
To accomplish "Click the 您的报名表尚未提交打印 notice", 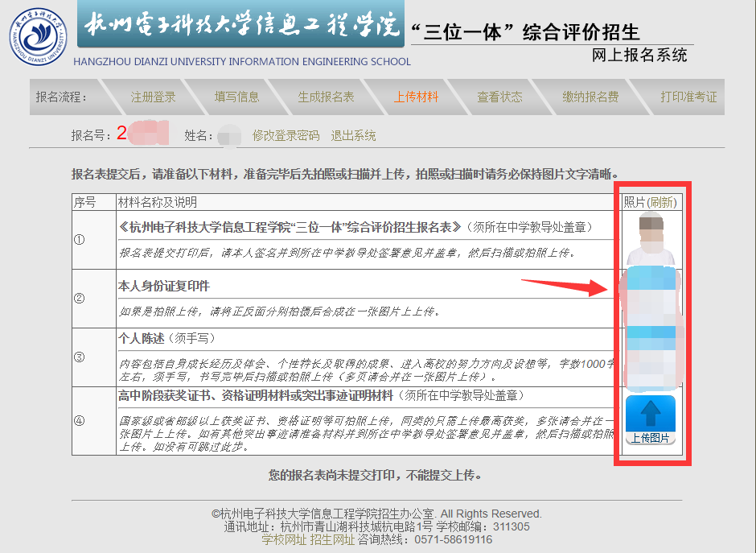I will (x=375, y=475).
